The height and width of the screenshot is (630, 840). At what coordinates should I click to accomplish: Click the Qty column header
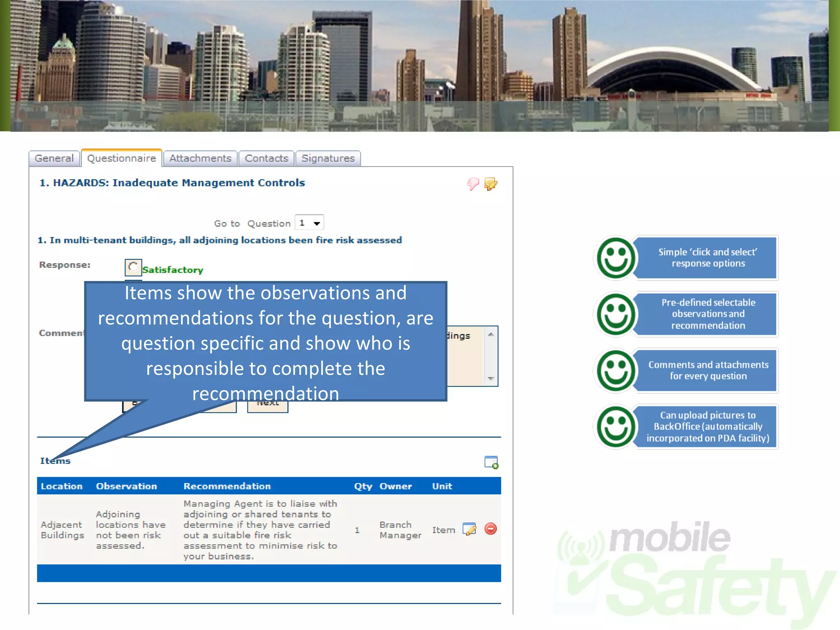click(363, 486)
